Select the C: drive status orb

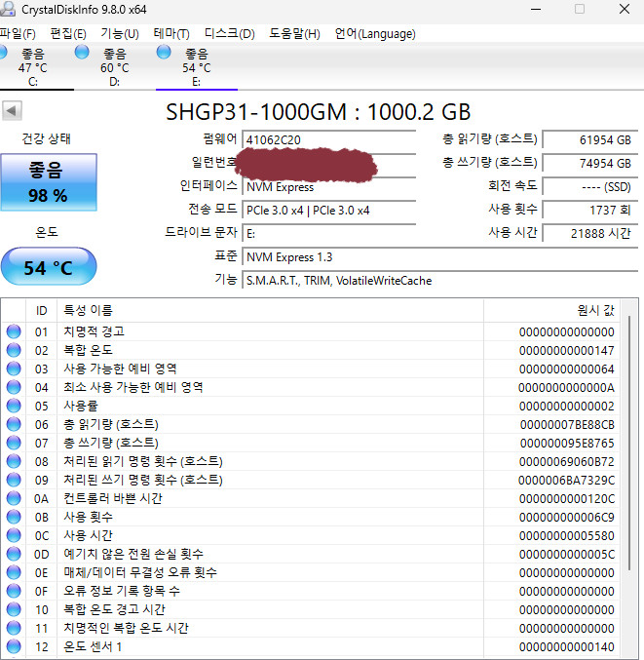click(x=3, y=53)
